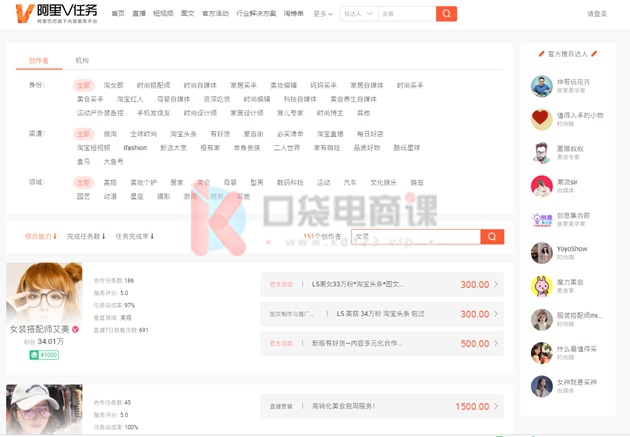This screenshot has width=630, height=437.
Task: Filter channel by 有好货
Action: [x=220, y=134]
